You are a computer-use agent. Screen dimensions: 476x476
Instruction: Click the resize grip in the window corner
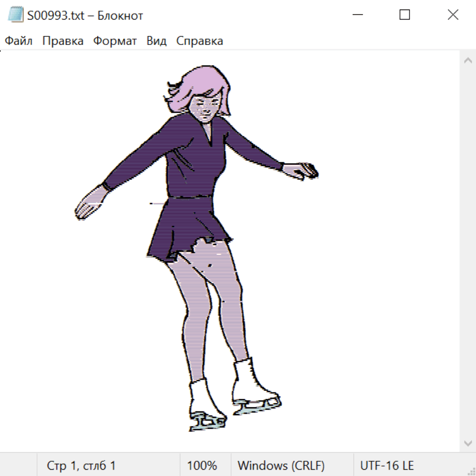pyautogui.click(x=471, y=471)
